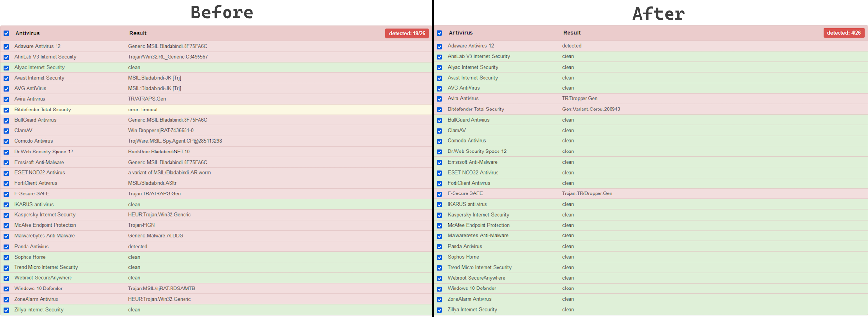This screenshot has width=868, height=317.
Task: Uncheck Kaspersky Internet Security in After table
Action: pos(440,215)
